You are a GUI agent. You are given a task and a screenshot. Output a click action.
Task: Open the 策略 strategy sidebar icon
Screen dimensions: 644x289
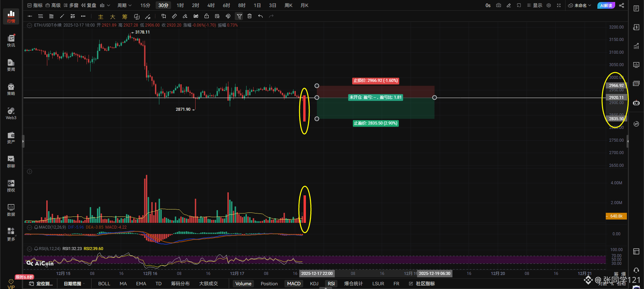[11, 89]
